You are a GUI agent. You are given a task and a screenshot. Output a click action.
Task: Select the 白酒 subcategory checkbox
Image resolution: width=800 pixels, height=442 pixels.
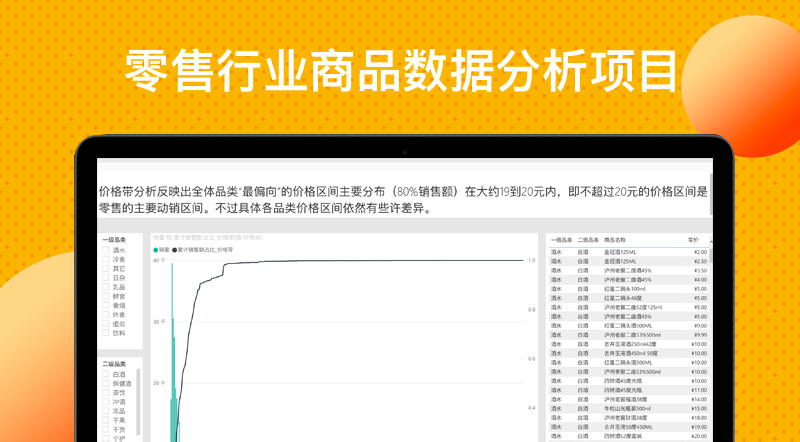coord(106,374)
